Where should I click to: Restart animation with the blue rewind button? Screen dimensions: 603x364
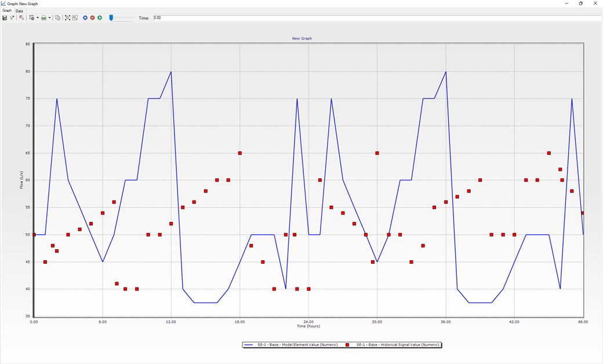(85, 18)
